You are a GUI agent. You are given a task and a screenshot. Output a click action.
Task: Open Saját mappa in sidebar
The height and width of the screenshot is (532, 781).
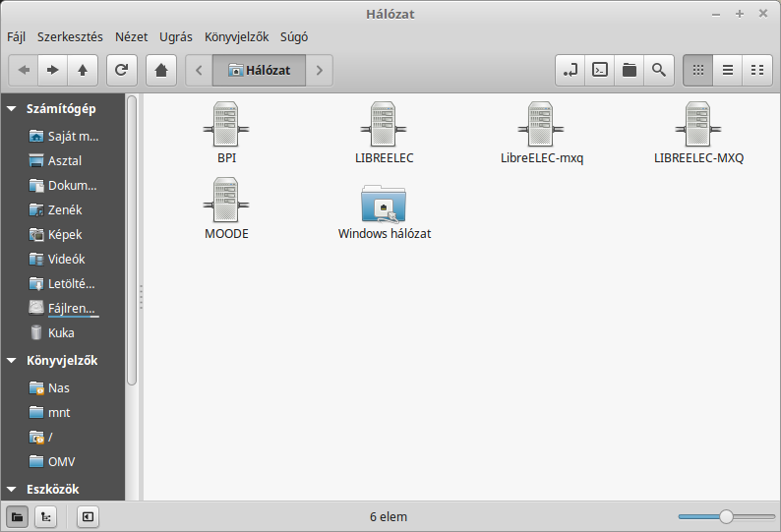[x=64, y=136]
